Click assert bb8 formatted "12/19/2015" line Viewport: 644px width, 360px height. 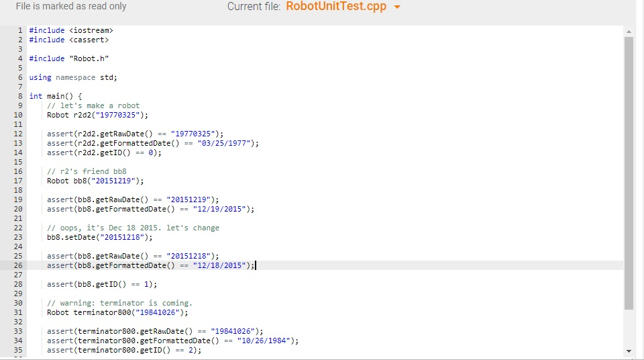pyautogui.click(x=151, y=209)
